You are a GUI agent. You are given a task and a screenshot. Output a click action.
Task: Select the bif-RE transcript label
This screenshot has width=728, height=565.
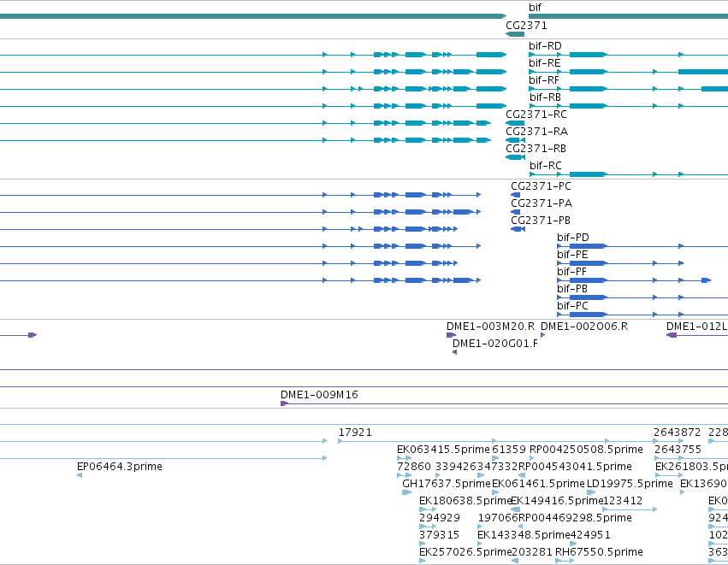(x=545, y=63)
